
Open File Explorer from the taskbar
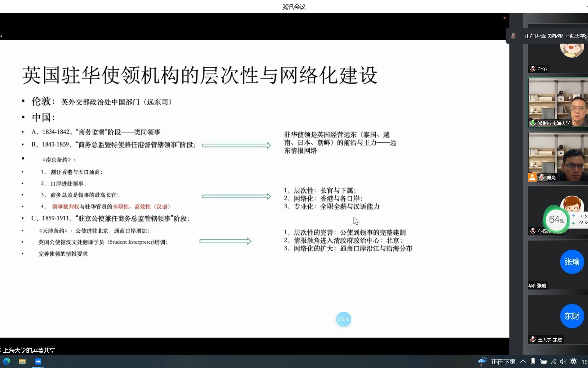coord(22,362)
